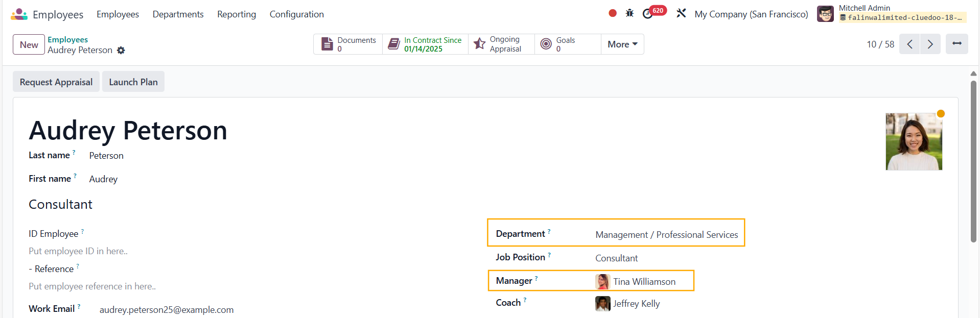The width and height of the screenshot is (980, 318).
Task: Open the debug bug icon menu
Action: coord(629,14)
